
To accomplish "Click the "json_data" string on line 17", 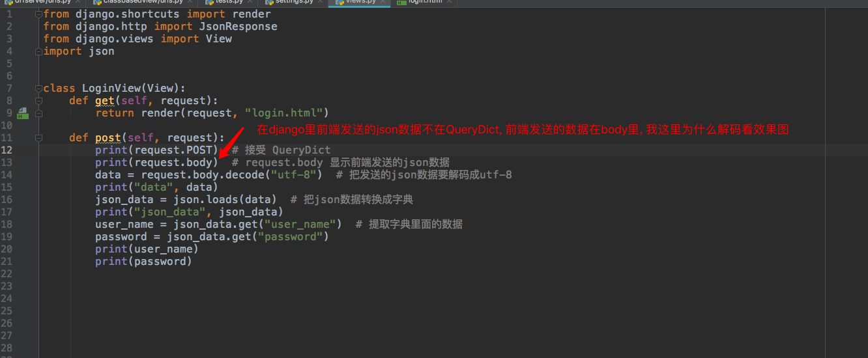I will click(x=173, y=212).
